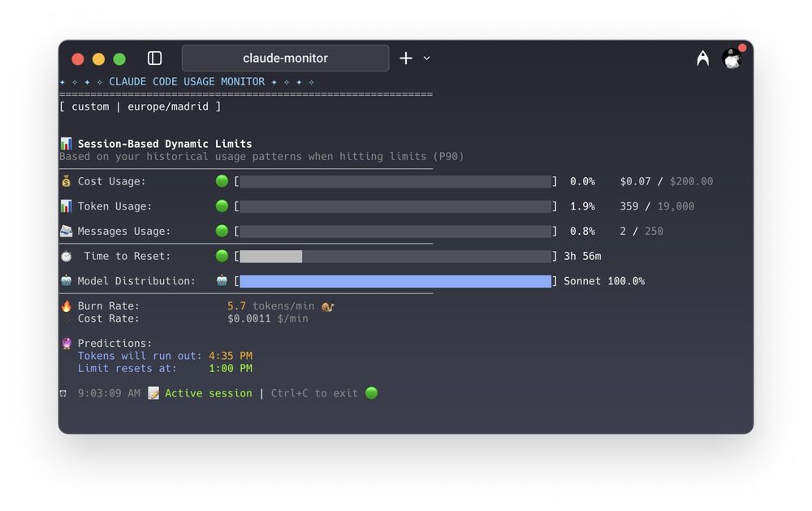The height and width of the screenshot is (511, 812).
Task: Click the $0.07 cost value
Action: pyautogui.click(x=636, y=181)
